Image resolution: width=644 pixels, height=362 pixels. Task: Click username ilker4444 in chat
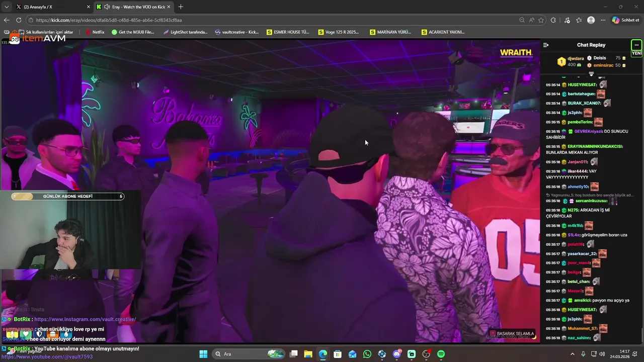(577, 171)
